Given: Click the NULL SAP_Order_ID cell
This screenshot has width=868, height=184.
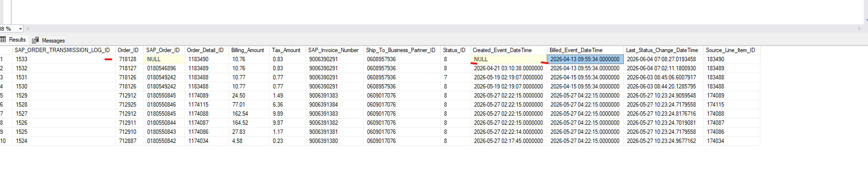Looking at the screenshot, I should pyautogui.click(x=164, y=59).
